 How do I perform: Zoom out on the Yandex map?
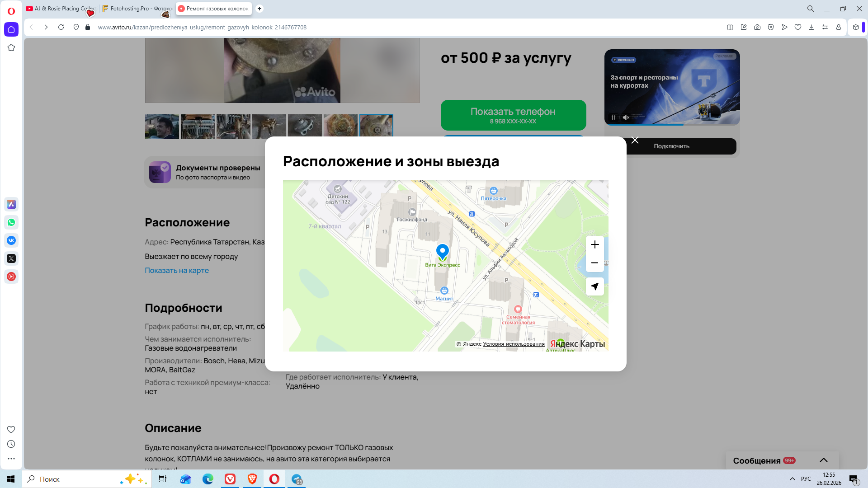coord(594,263)
